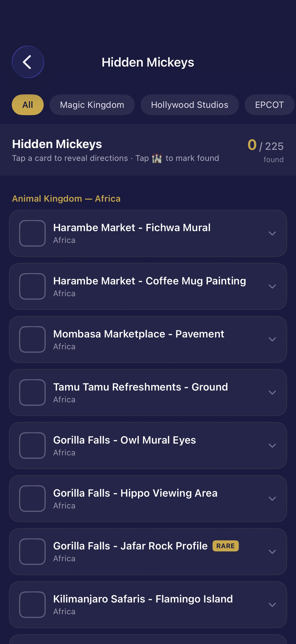Screen dimensions: 296x644
Task: Mark Mombasa Marketplace Pavement found
Action: point(32,339)
